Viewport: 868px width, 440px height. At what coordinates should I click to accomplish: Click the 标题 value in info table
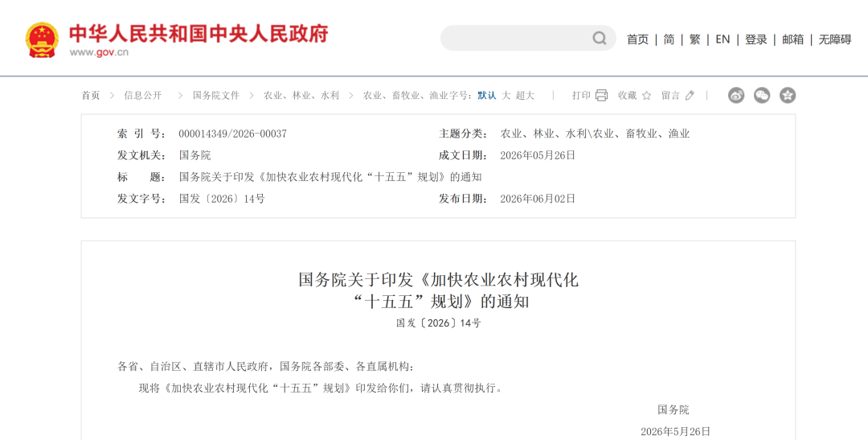(330, 177)
